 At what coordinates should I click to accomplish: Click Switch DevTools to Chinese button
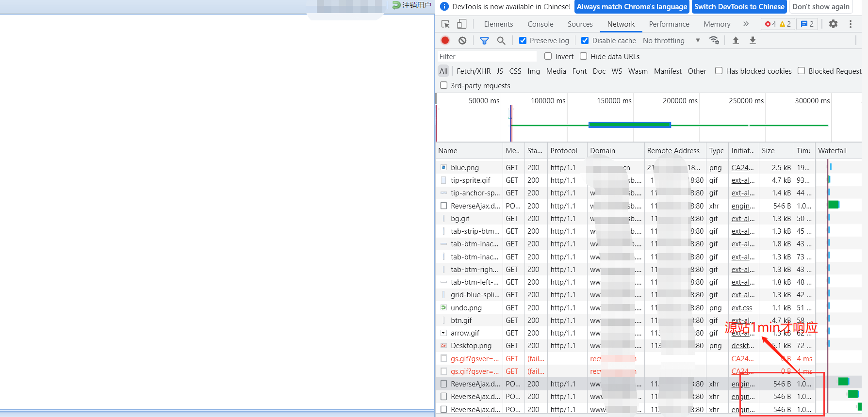739,7
